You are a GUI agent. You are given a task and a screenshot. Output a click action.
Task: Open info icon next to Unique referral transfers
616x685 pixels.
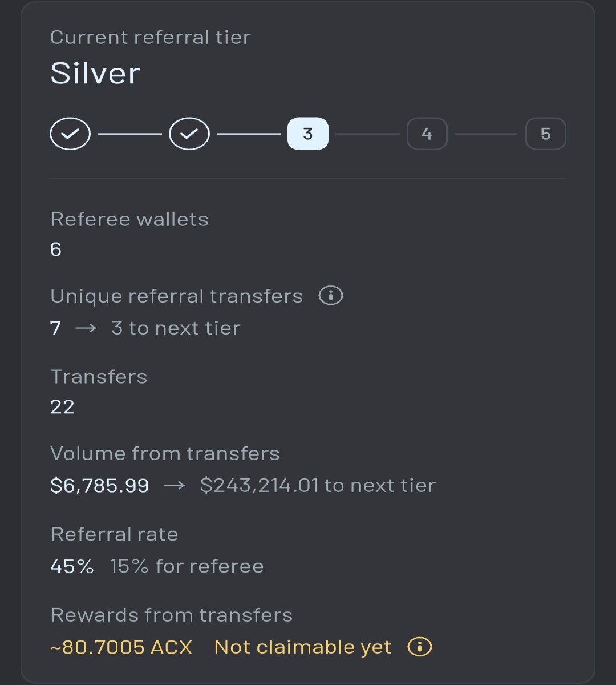[331, 296]
